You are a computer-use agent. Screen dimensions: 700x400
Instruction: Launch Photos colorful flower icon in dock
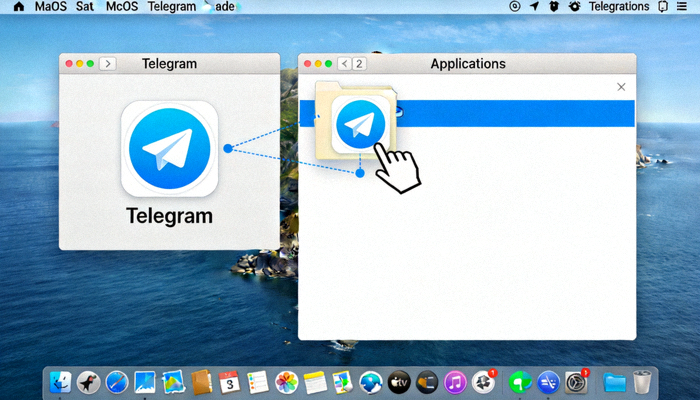point(286,383)
